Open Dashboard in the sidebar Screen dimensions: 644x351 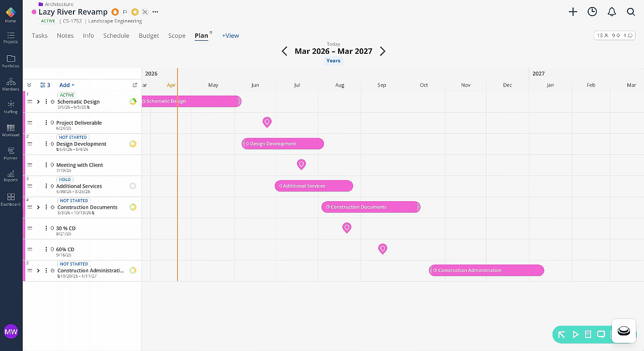pyautogui.click(x=11, y=200)
